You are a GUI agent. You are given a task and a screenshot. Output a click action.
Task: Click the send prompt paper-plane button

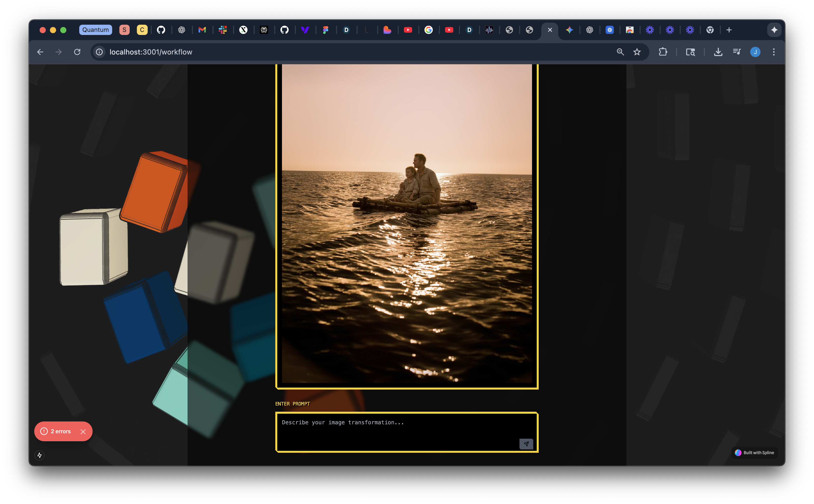pos(526,444)
